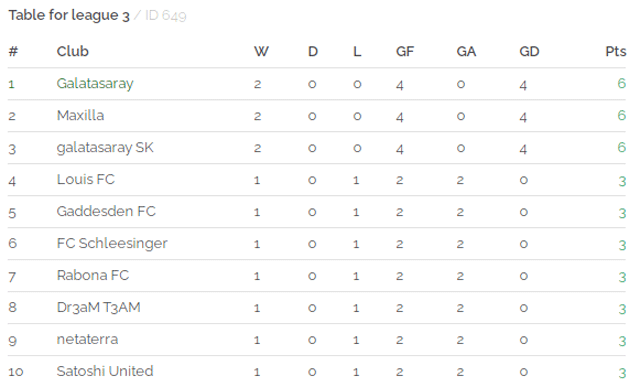Click the W wins column header

click(x=261, y=51)
